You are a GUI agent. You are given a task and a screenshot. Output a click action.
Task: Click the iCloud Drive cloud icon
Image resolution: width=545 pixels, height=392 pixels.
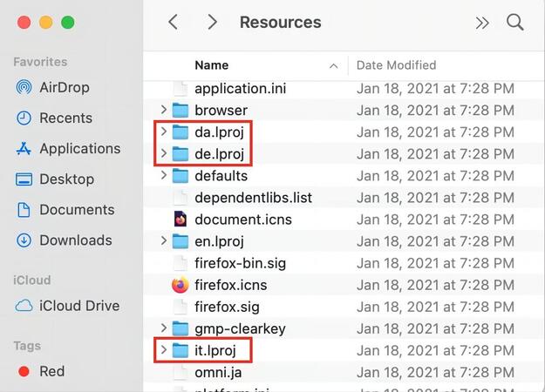coord(24,306)
